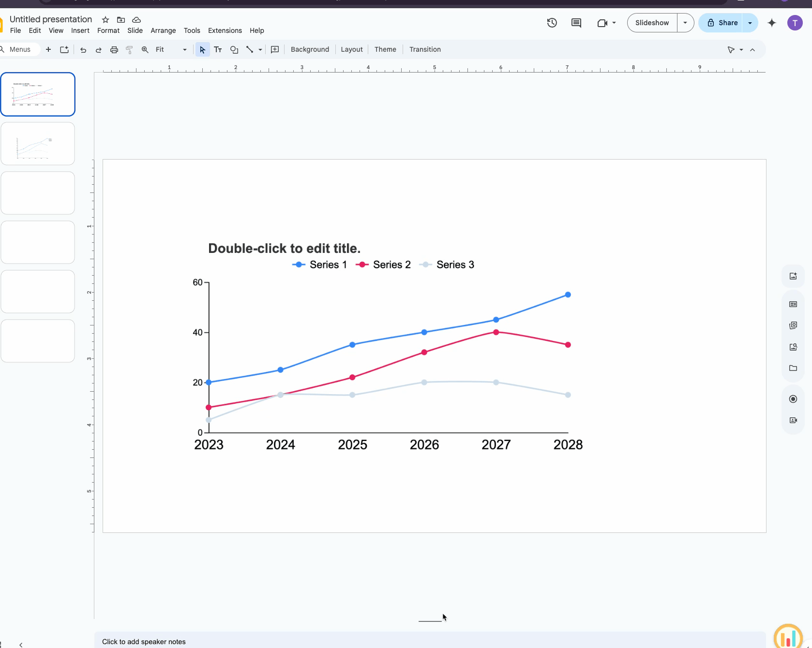The width and height of the screenshot is (812, 648).
Task: Click the Series 2 legend label
Action: click(391, 265)
